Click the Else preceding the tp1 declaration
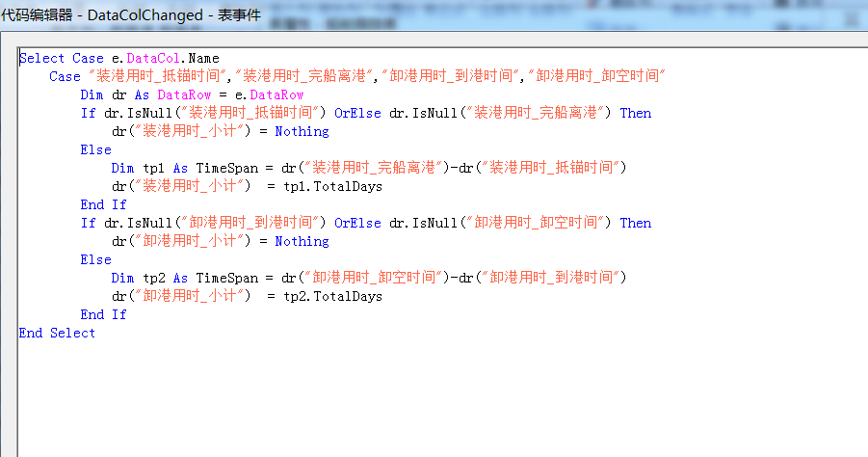Image resolution: width=868 pixels, height=457 pixels. 95,149
